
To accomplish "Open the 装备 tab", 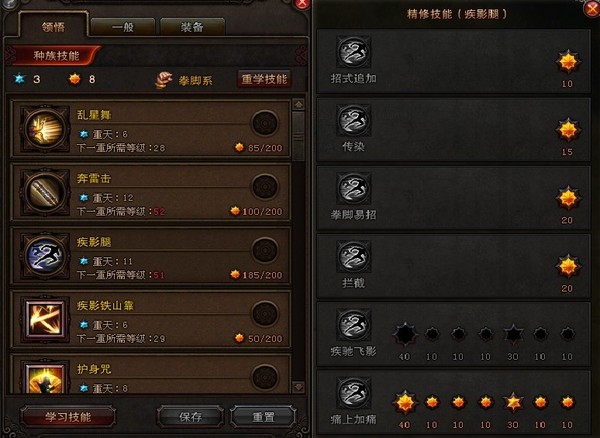I will 192,27.
